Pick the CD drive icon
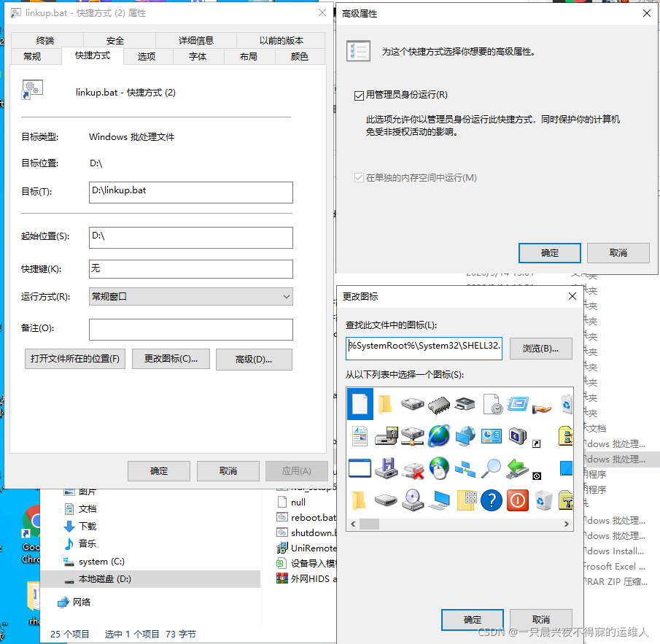Viewport: 660px width, 644px height. pos(413,500)
